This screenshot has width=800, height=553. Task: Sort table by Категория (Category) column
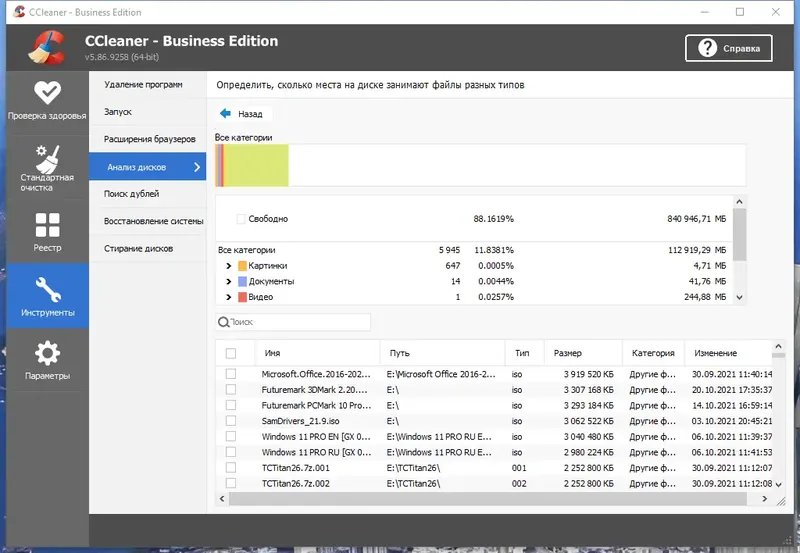(x=653, y=353)
